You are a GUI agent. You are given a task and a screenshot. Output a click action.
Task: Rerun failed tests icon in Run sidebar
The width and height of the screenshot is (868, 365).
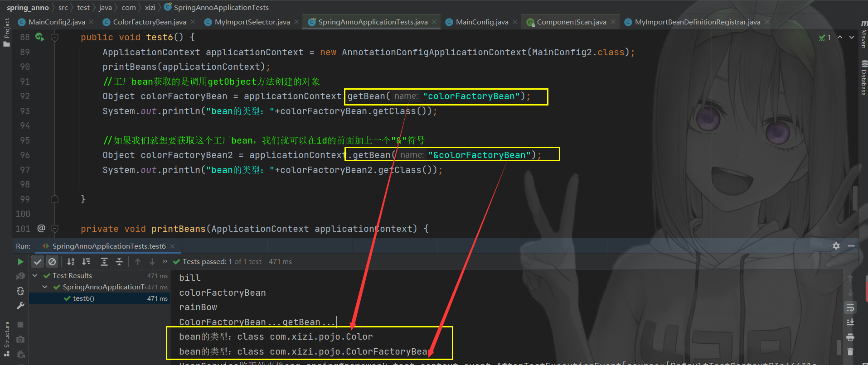[20, 276]
